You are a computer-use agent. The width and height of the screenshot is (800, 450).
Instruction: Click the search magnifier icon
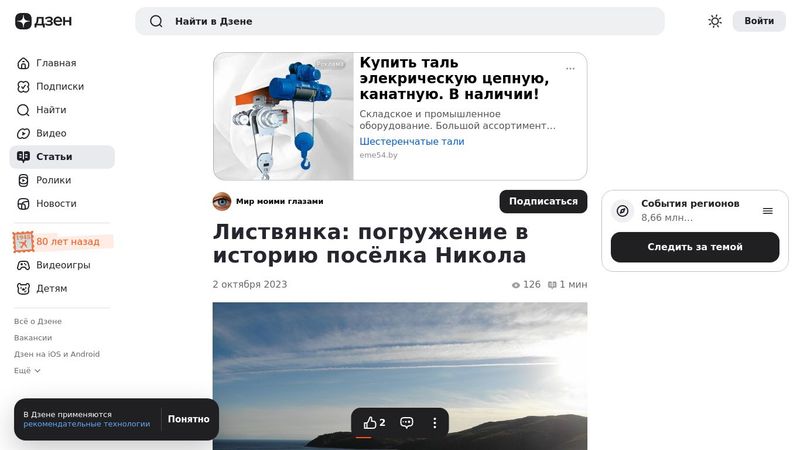[156, 21]
